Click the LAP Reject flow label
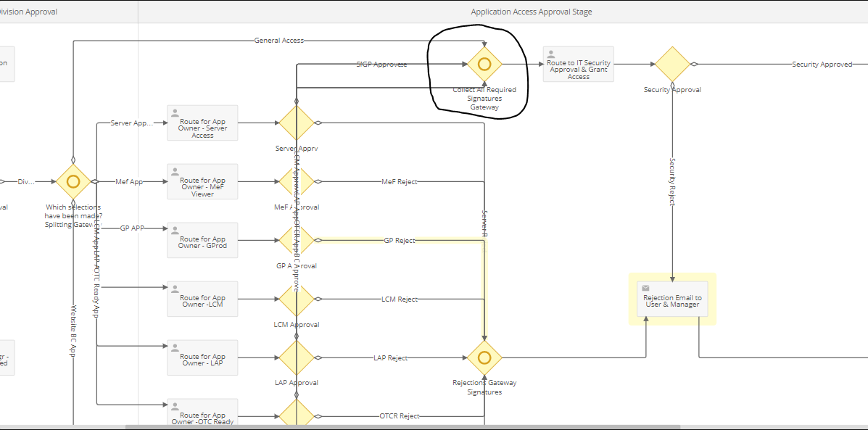 tap(390, 357)
